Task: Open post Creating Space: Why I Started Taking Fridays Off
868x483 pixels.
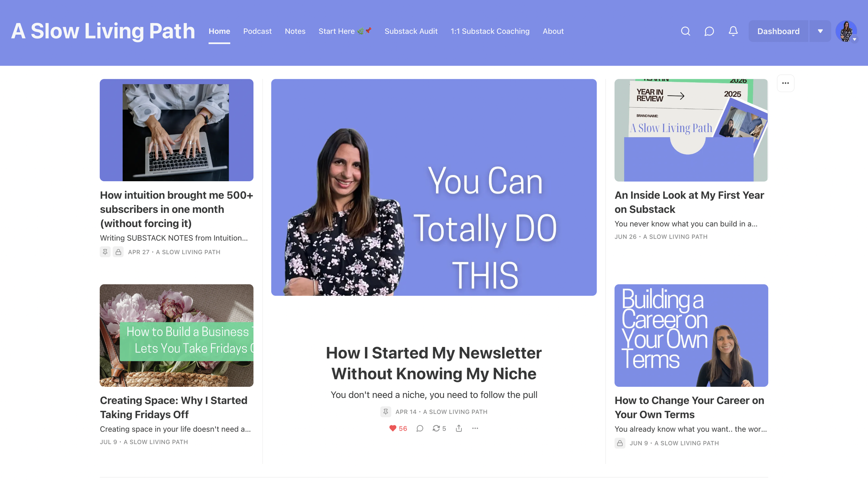Action: coord(174,407)
